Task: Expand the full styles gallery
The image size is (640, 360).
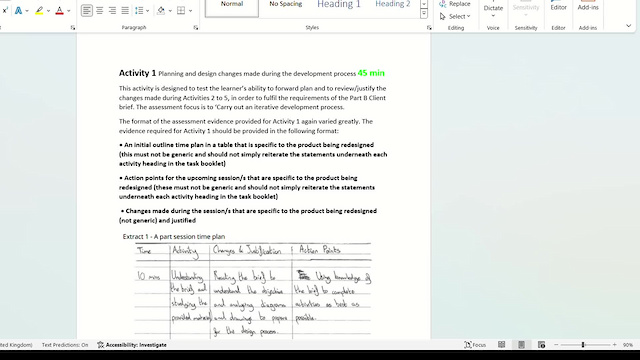Action: tap(424, 14)
